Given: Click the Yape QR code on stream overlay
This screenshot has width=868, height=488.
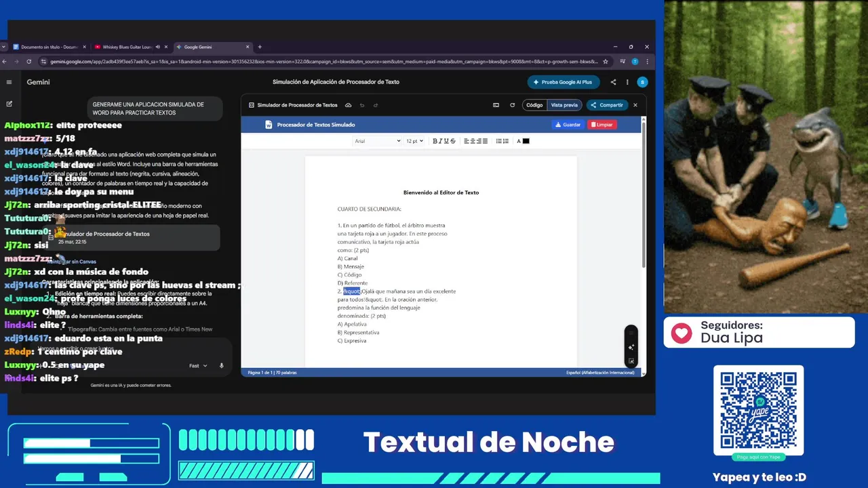Looking at the screenshot, I should 758,410.
